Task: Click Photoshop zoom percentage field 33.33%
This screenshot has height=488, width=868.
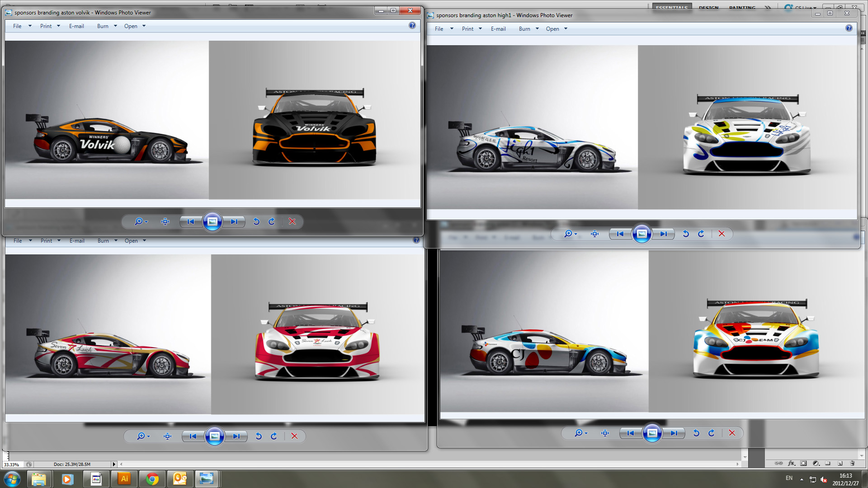Action: [12, 465]
